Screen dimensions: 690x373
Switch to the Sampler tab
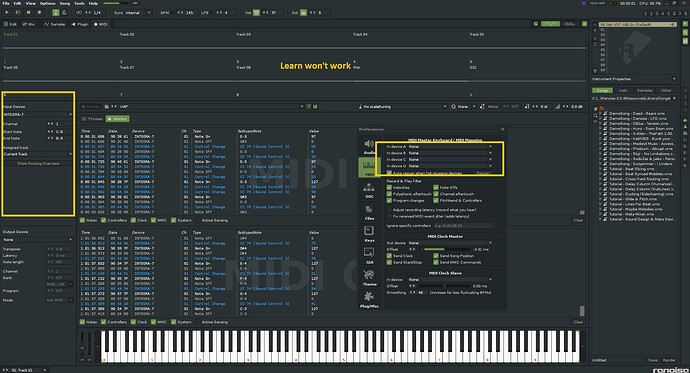[x=55, y=24]
